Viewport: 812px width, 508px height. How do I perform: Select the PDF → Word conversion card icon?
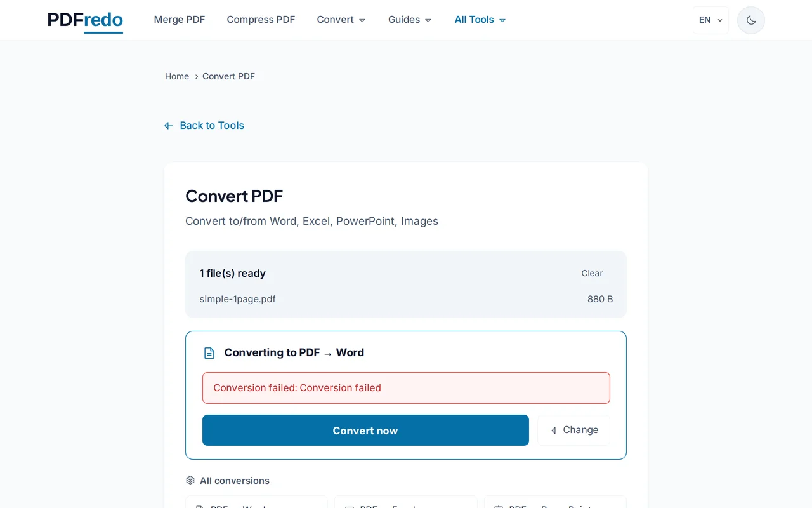coord(200,506)
